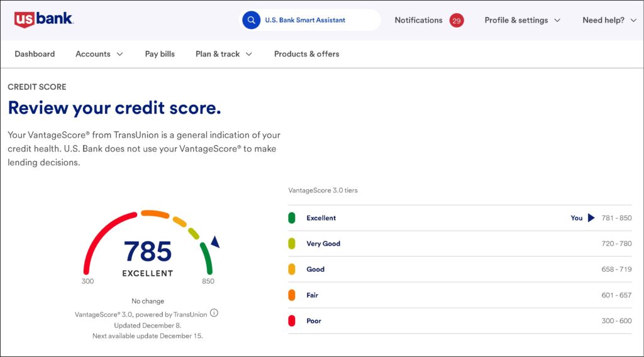The width and height of the screenshot is (644, 357).
Task: Click the 'You' arrow indicator in tiers
Action: tap(591, 218)
